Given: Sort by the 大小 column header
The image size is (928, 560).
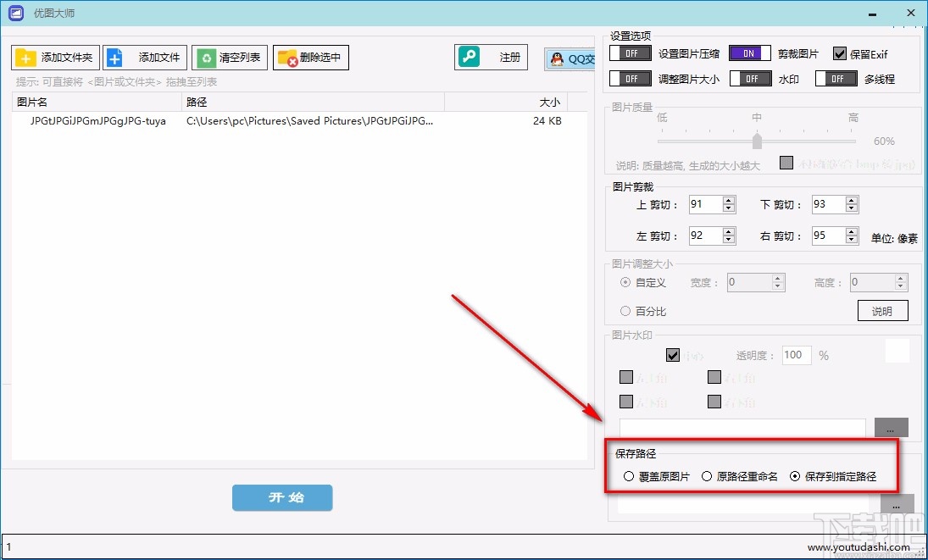Looking at the screenshot, I should pos(506,103).
